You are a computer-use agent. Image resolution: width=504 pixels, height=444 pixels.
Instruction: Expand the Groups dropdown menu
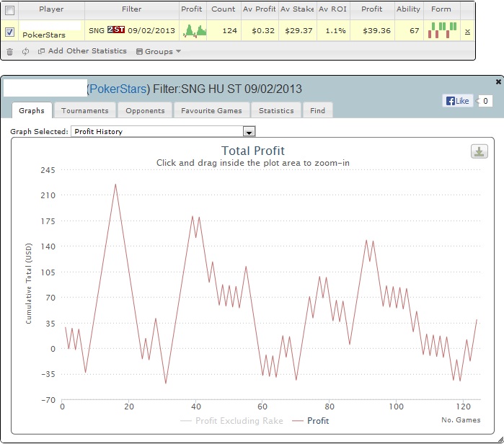coord(158,52)
